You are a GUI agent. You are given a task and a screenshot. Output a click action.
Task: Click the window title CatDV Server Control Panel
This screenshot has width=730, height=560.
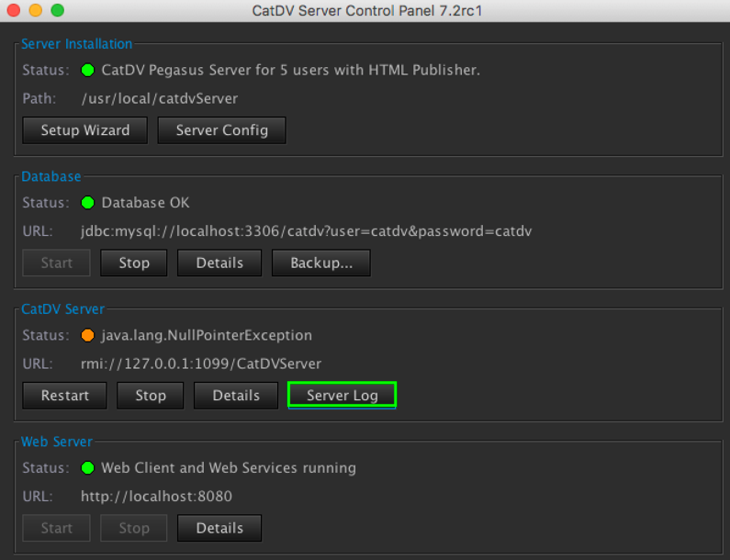coord(367,11)
